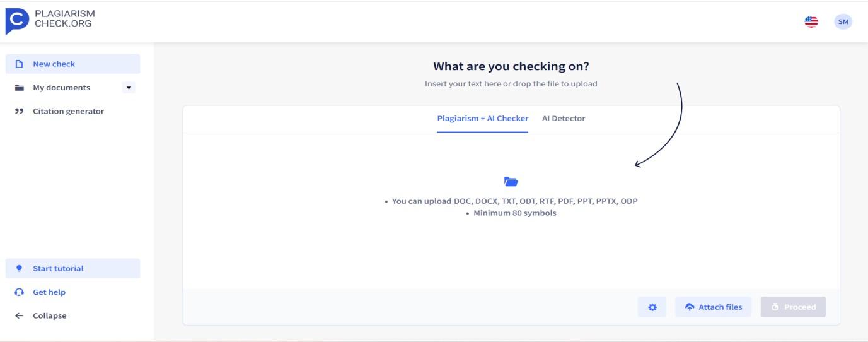
Task: Open the SM user profile avatar
Action: 843,21
